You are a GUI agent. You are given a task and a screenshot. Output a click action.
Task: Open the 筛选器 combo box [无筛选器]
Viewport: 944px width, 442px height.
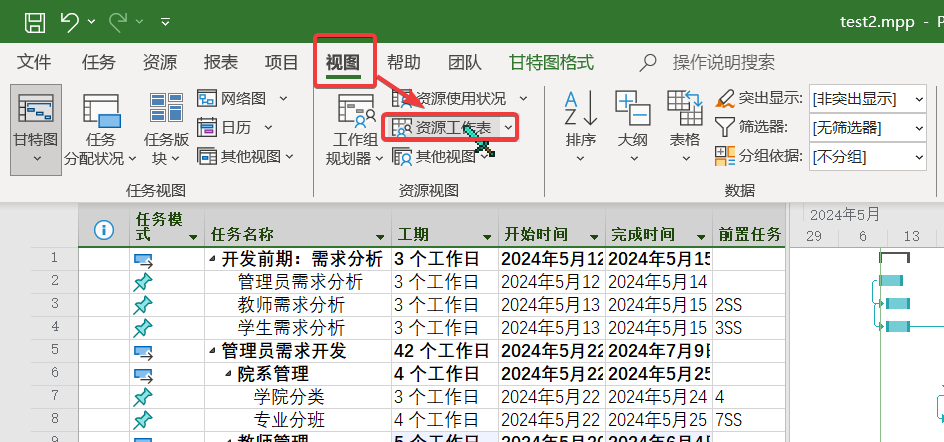(x=868, y=128)
